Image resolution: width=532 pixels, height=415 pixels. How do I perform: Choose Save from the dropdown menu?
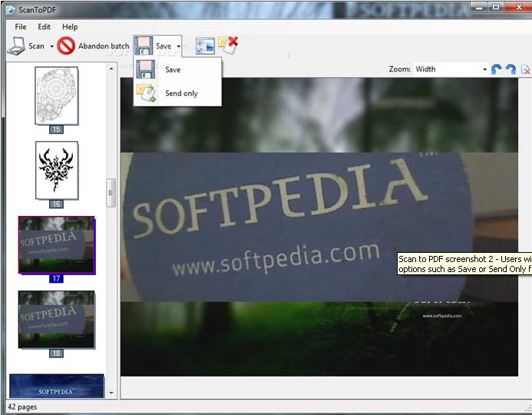click(178, 70)
